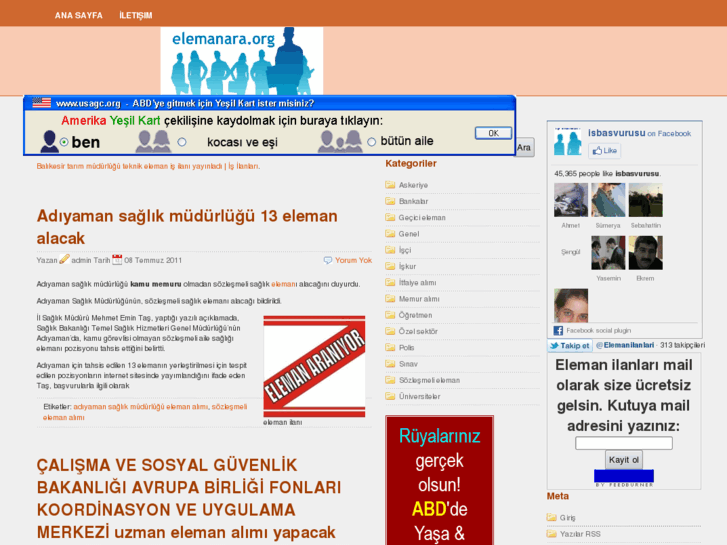Click the İşçi folder icon

click(390, 250)
